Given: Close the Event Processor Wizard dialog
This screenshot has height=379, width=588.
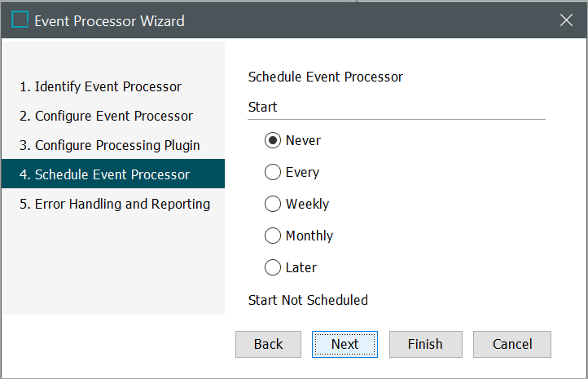Looking at the screenshot, I should coord(567,20).
